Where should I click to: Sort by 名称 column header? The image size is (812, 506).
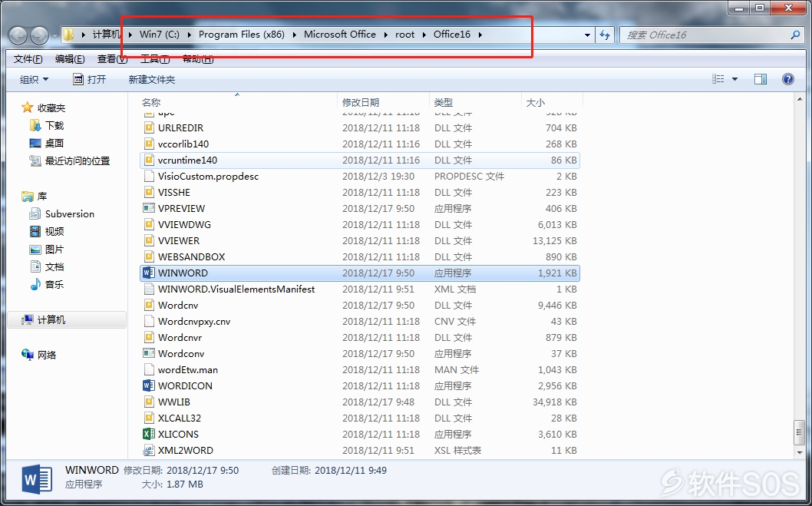pos(151,103)
